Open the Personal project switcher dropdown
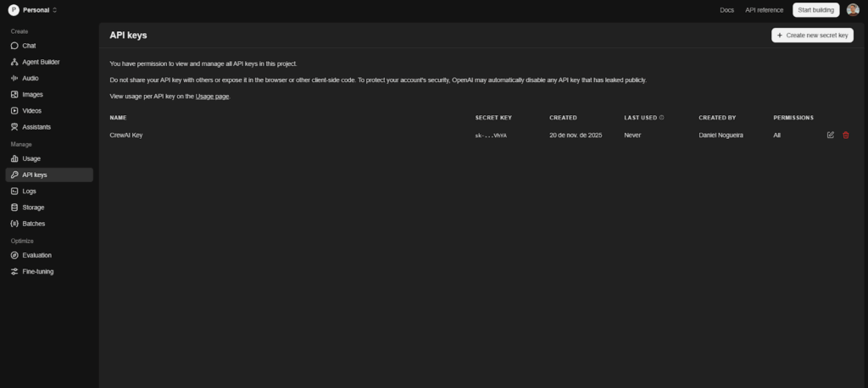Image resolution: width=868 pixels, height=388 pixels. (33, 10)
